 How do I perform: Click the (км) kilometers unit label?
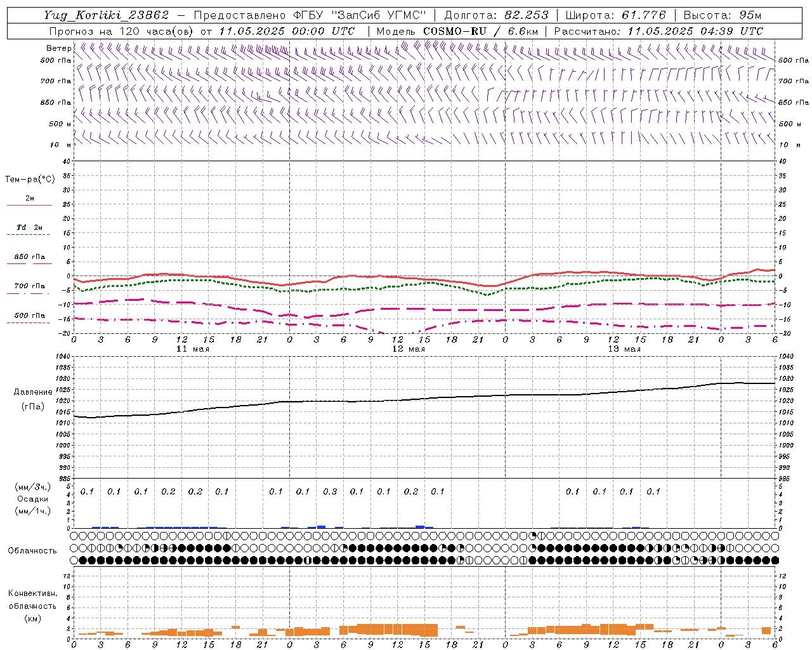click(x=32, y=618)
